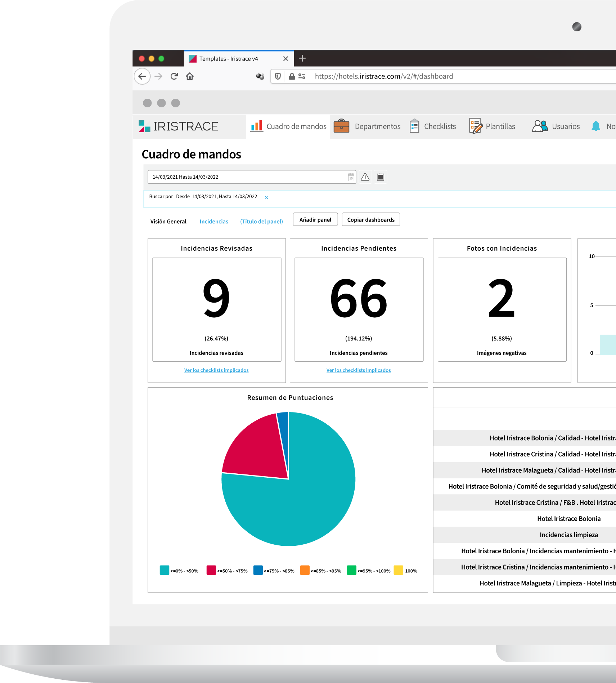Viewport: 616px width, 683px height.
Task: Click the 9 revised incidents number
Action: pyautogui.click(x=216, y=298)
